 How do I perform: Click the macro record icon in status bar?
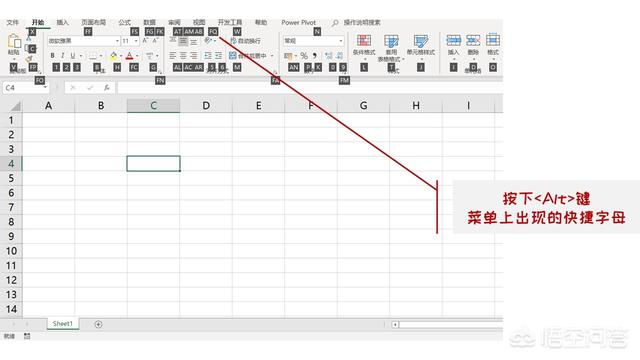(x=27, y=336)
